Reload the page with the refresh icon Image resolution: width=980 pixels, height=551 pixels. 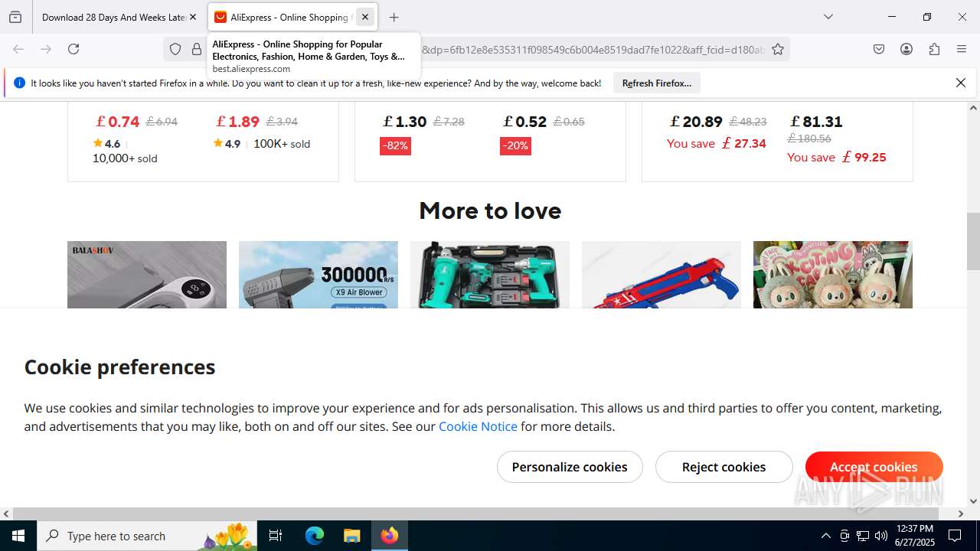pos(73,49)
